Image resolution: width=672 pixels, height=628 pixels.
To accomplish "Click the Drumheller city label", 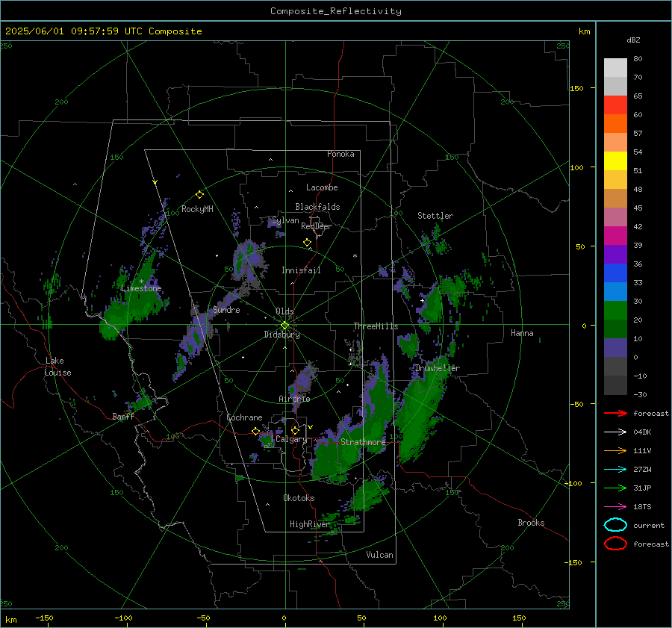I will pos(438,368).
